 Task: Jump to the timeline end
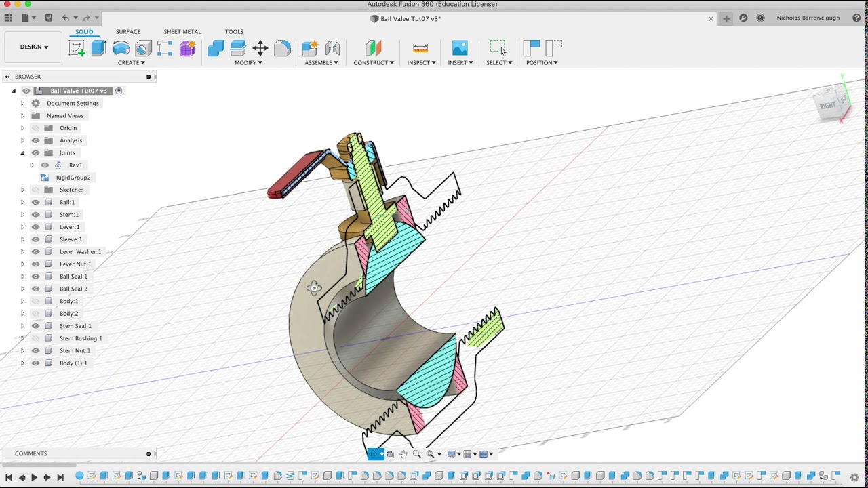[x=60, y=477]
